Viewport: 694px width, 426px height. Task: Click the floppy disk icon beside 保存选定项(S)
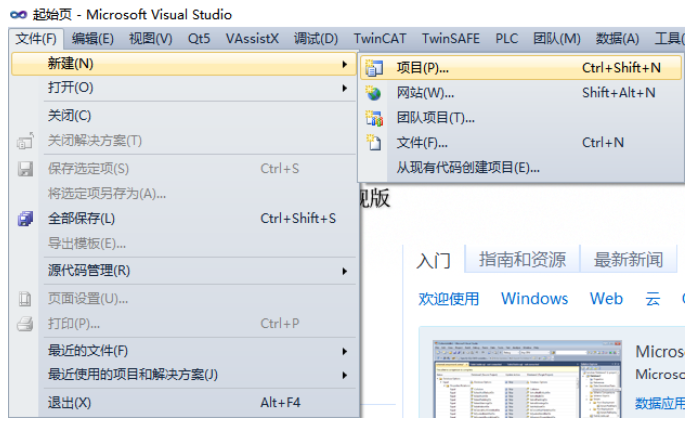pos(25,169)
